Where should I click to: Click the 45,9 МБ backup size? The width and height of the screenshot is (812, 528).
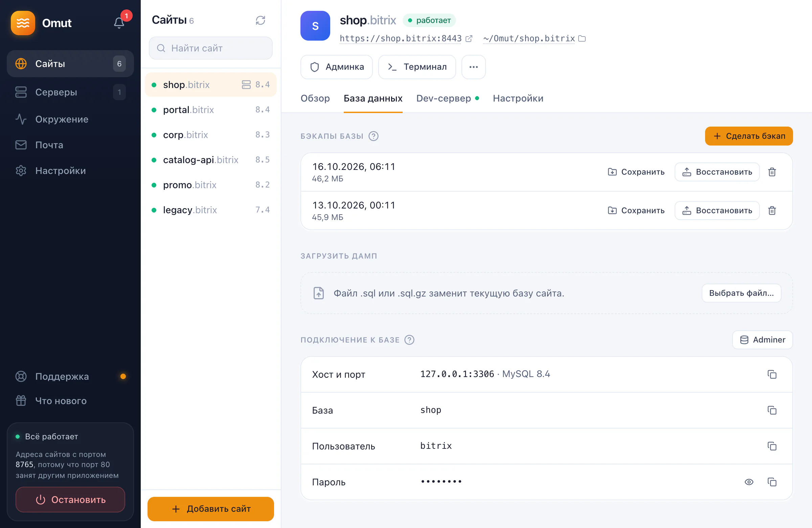[328, 217]
